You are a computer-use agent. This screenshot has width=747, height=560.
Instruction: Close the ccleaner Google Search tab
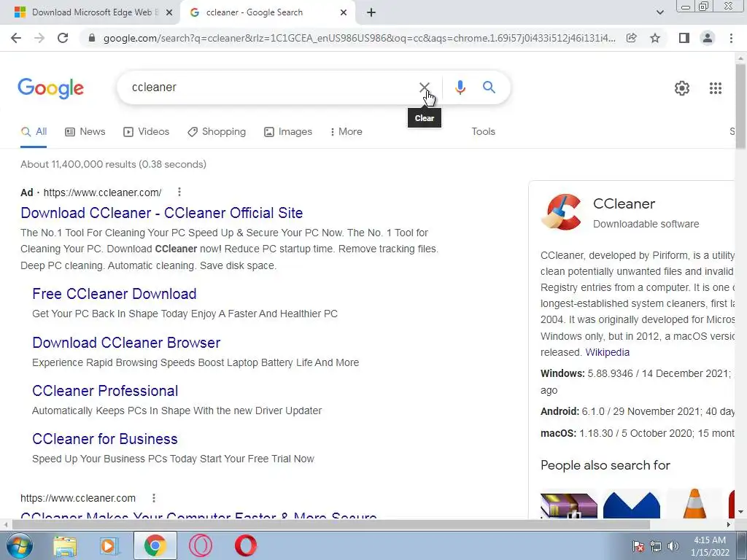click(x=344, y=12)
